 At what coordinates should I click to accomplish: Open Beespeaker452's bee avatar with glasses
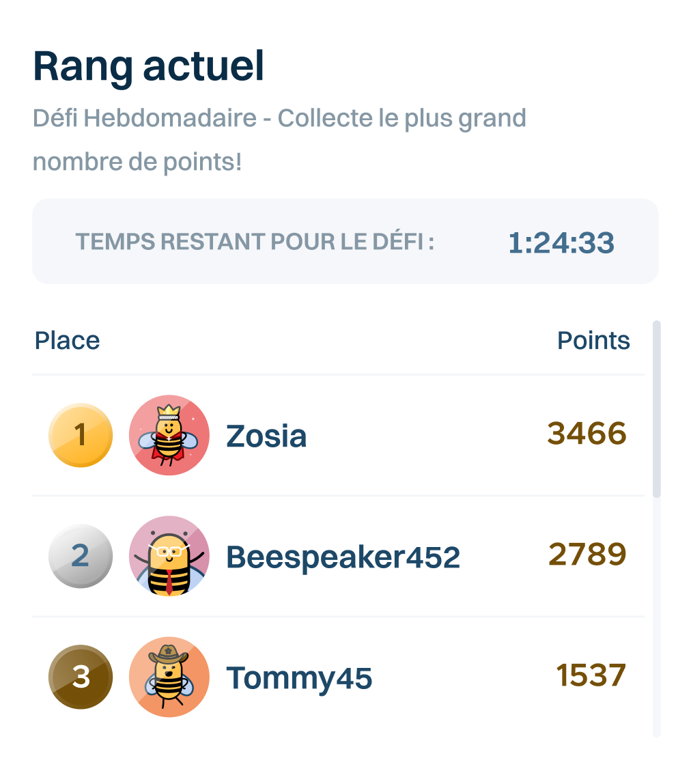(169, 556)
